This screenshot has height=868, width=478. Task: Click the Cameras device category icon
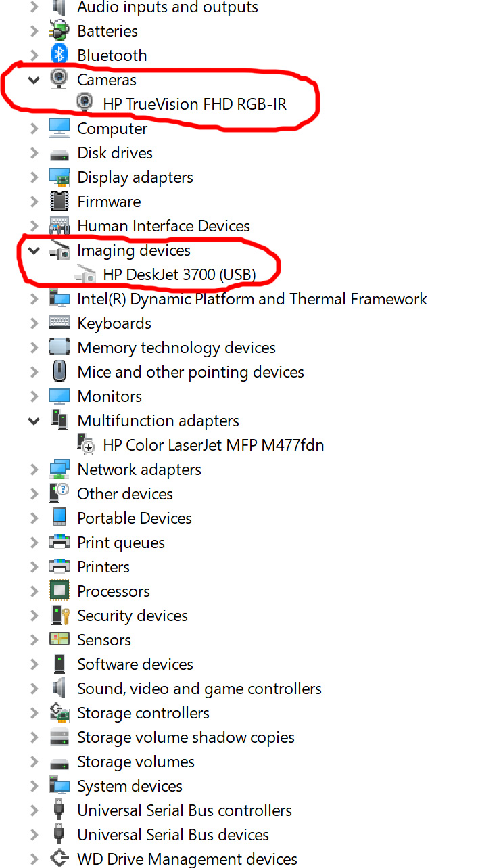59,79
